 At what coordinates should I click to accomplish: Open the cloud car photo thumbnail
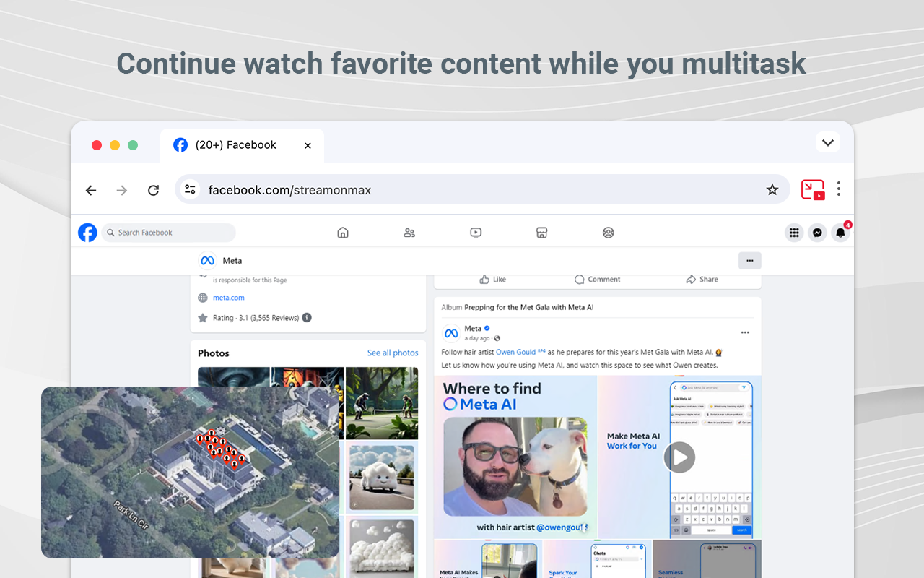click(x=382, y=477)
